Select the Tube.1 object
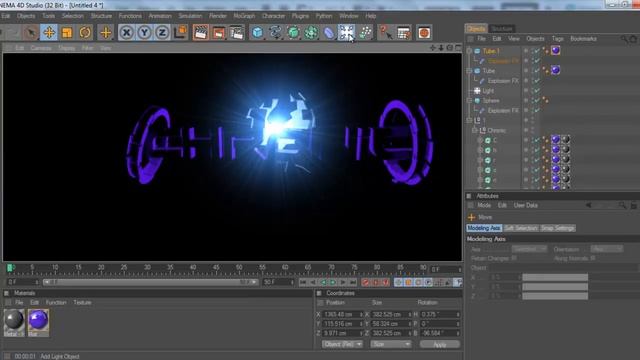 click(x=491, y=51)
